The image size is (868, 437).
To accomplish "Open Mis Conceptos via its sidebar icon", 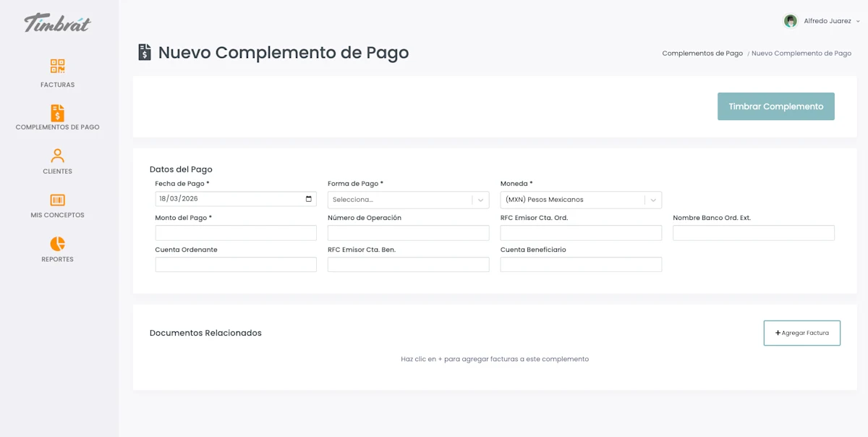I will (x=57, y=199).
